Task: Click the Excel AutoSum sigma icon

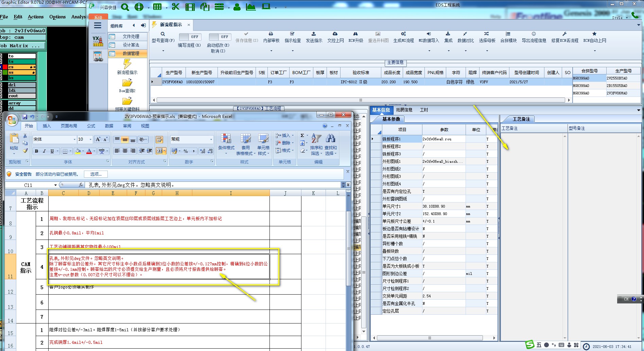Action: (302, 135)
